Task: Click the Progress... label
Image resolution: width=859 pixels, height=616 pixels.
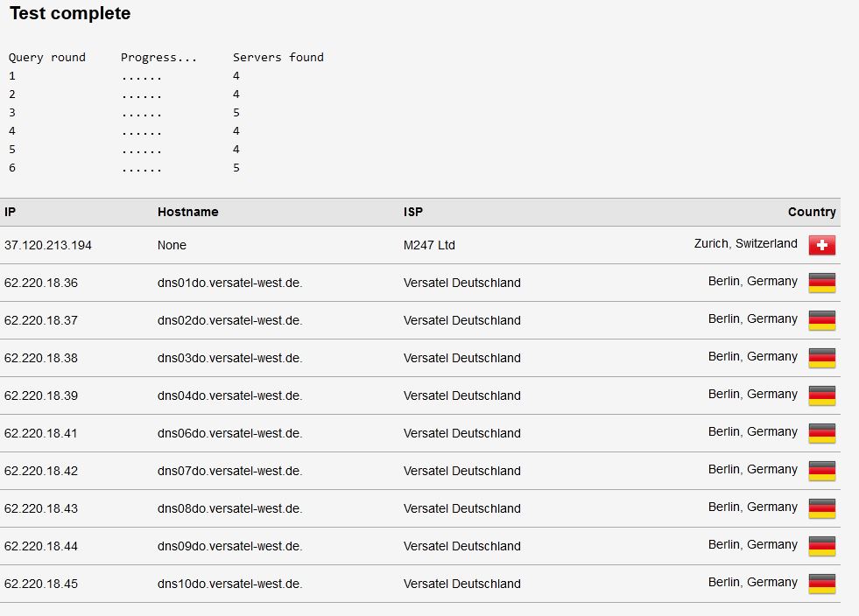Action: coord(158,58)
